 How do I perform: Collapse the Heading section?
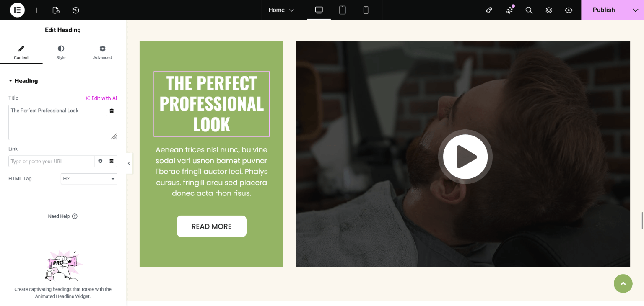(23, 81)
